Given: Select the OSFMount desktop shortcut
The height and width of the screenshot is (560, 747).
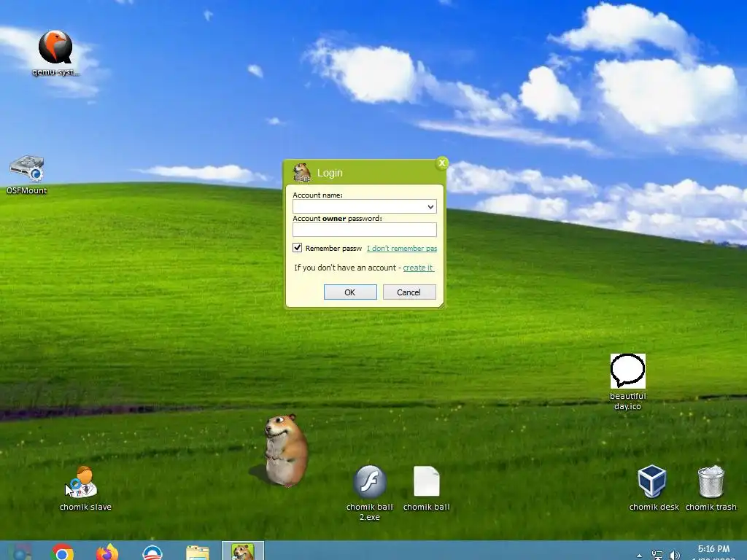Looking at the screenshot, I should coord(27,174).
